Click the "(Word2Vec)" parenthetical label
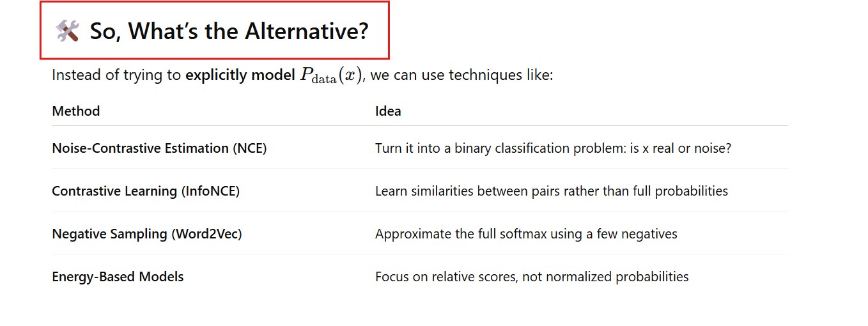The width and height of the screenshot is (868, 326). (206, 234)
